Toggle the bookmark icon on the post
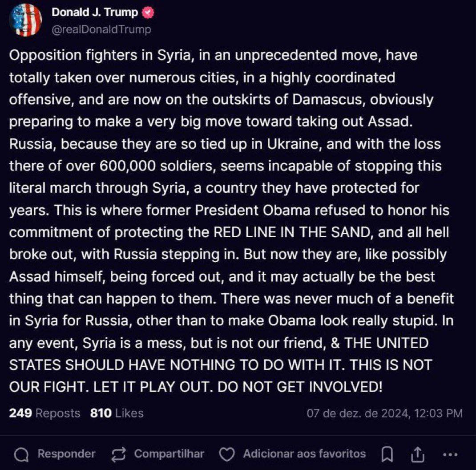This screenshot has width=476, height=470. coord(387,454)
